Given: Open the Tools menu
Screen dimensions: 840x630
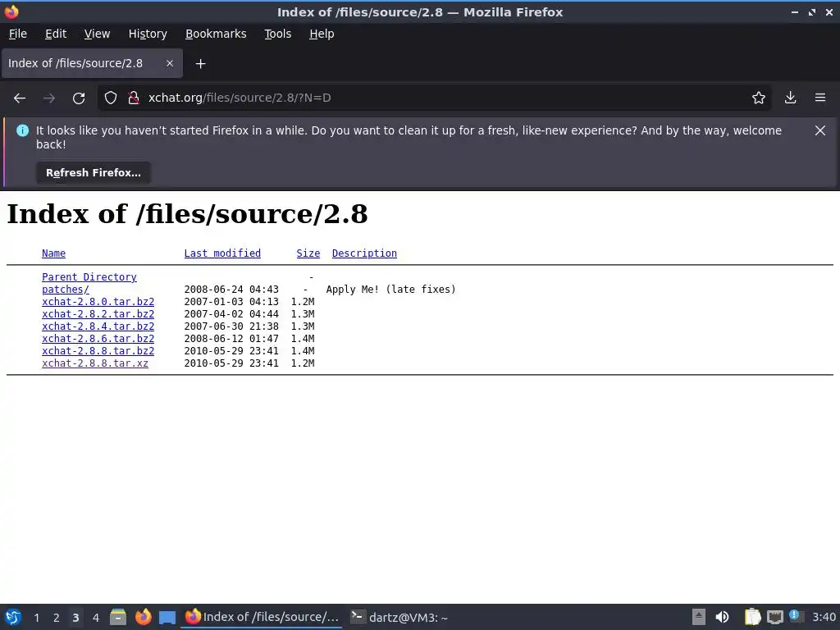Looking at the screenshot, I should click(277, 34).
